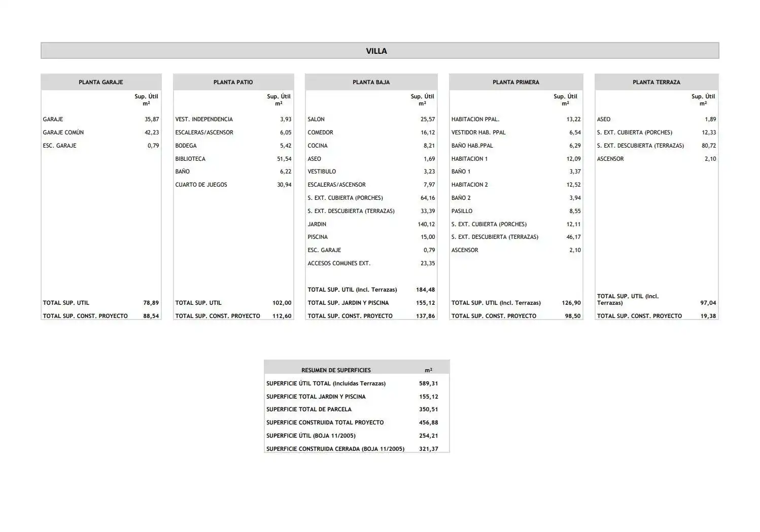Click the value 456,88 in summary
760x532 pixels.
coord(429,422)
